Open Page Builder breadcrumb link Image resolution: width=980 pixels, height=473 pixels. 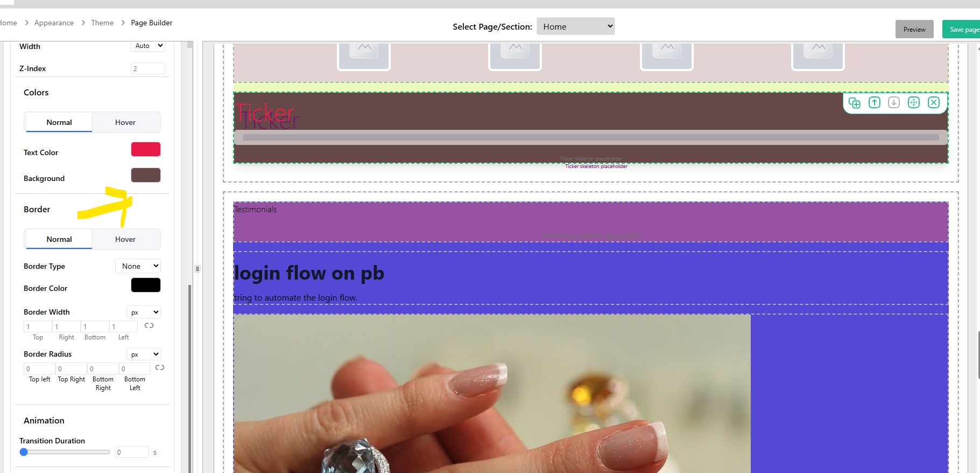click(x=152, y=23)
